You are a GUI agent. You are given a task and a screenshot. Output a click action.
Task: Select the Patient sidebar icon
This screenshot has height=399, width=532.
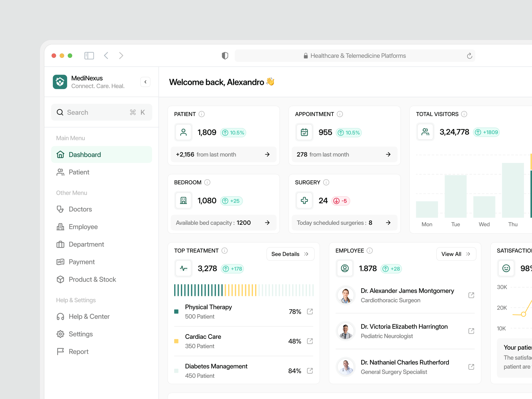coord(60,172)
